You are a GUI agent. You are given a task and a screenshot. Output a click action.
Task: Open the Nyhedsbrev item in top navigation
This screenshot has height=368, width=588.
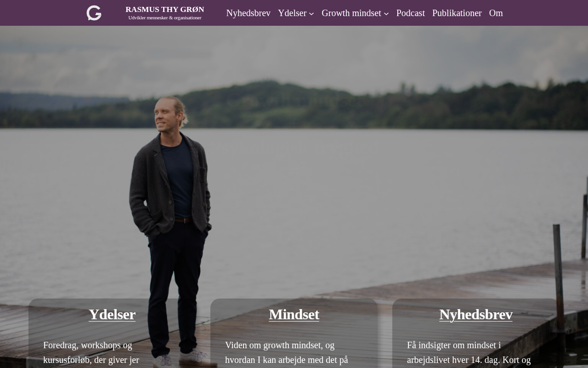click(x=248, y=13)
